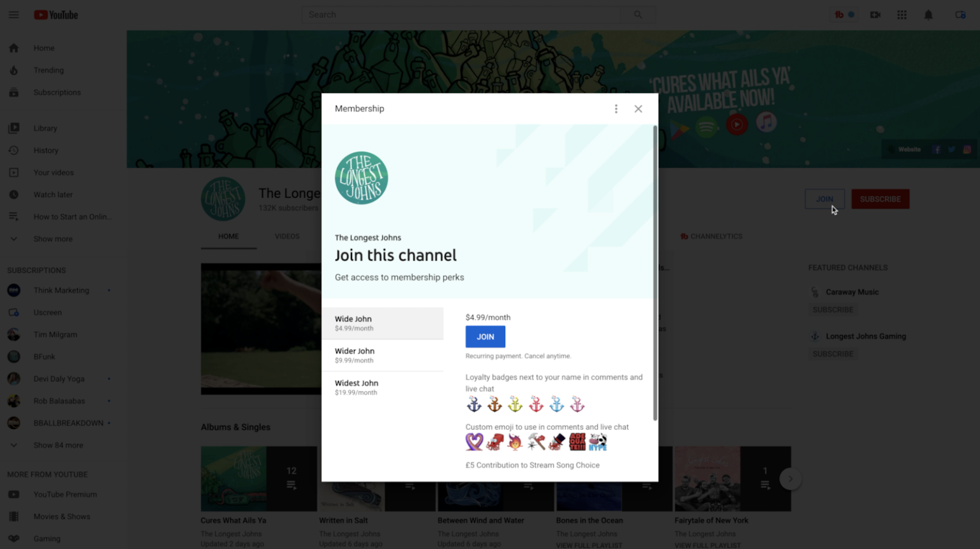Screen dimensions: 980x549
Task: Click The Longest Johns logo in dialog
Action: 361,178
